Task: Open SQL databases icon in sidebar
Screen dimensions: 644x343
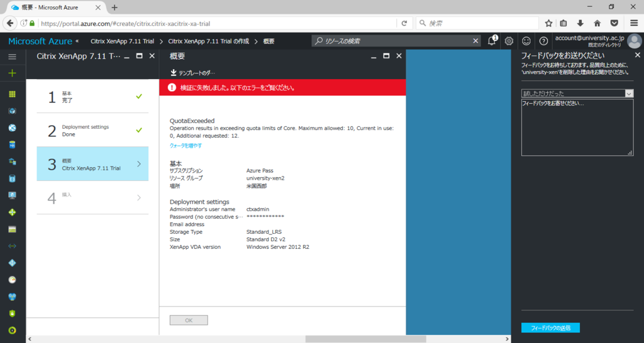Action: click(x=13, y=145)
